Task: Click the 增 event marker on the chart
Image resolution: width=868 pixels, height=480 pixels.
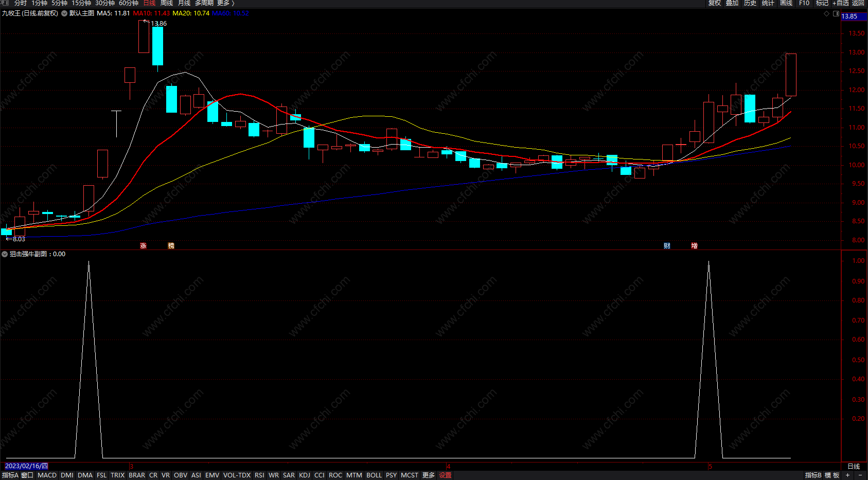Action: [x=694, y=246]
